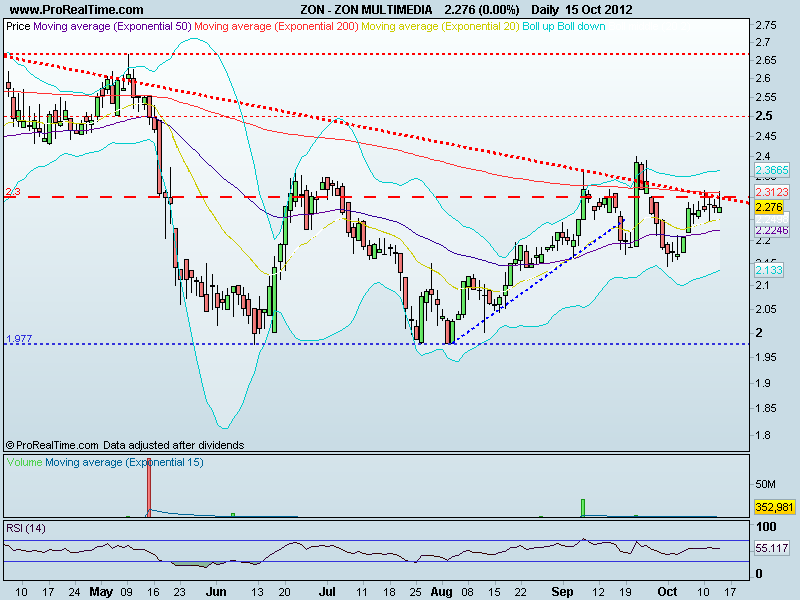Click the yellow 352,981 volume value tag

click(774, 507)
